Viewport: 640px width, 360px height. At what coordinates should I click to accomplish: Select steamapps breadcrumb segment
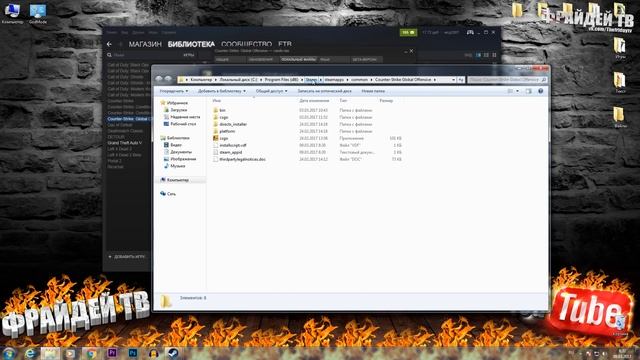coord(334,80)
